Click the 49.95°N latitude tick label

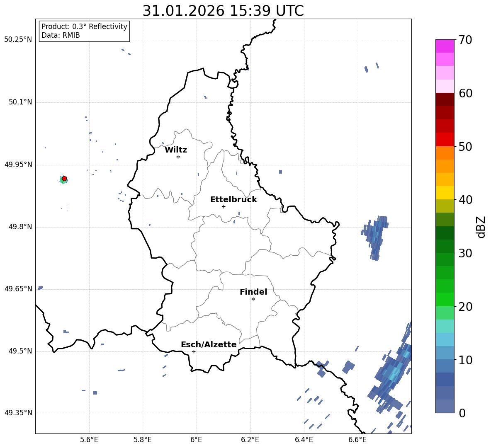pos(18,165)
